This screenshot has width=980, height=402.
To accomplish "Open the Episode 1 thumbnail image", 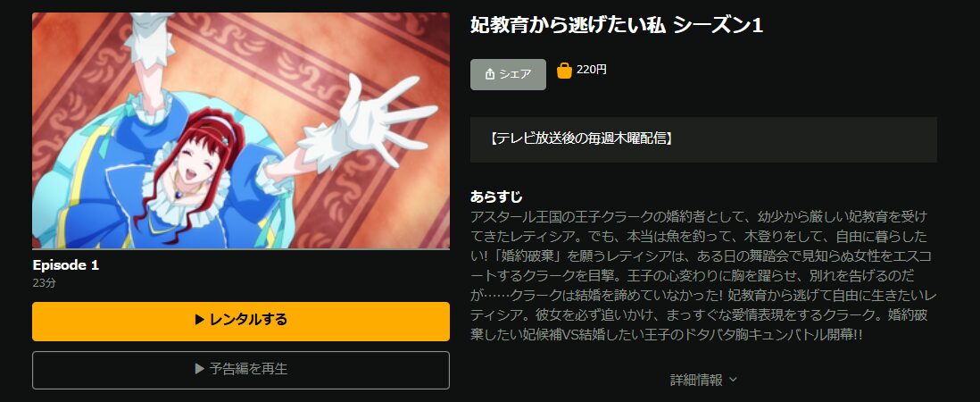I will coord(241,130).
